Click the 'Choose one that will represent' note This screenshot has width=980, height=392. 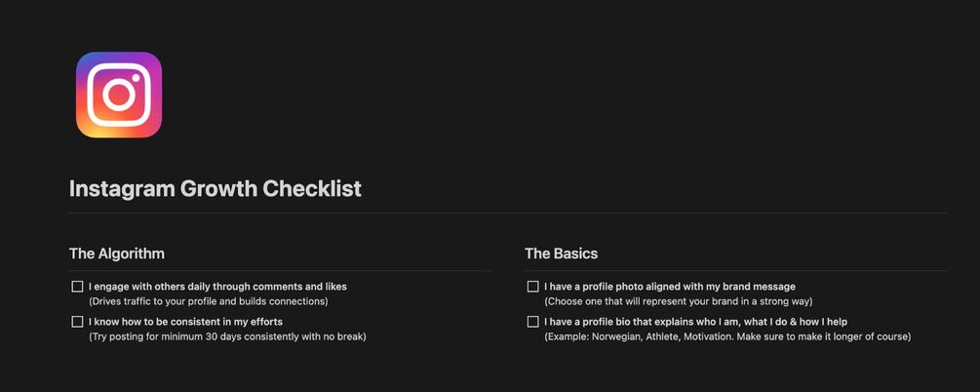678,301
